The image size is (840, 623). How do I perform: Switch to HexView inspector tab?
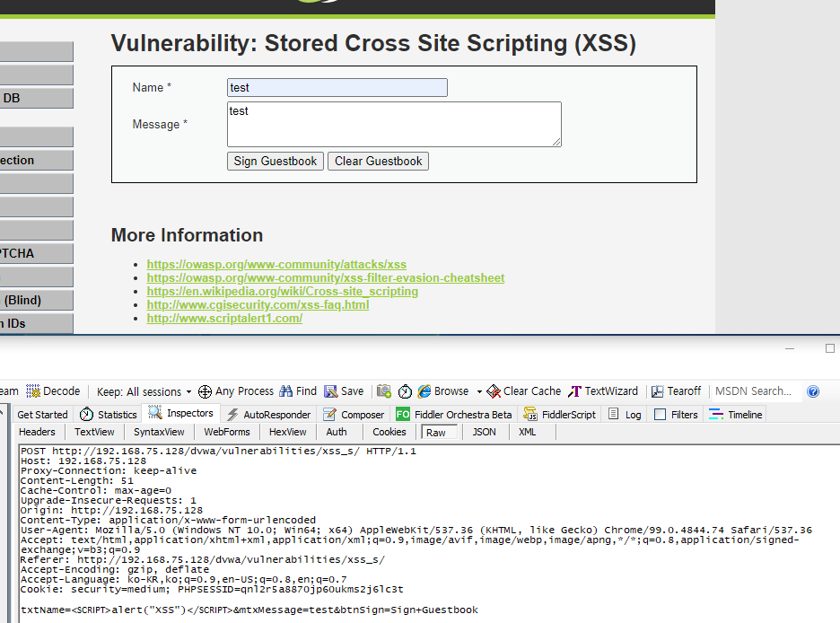click(x=288, y=432)
